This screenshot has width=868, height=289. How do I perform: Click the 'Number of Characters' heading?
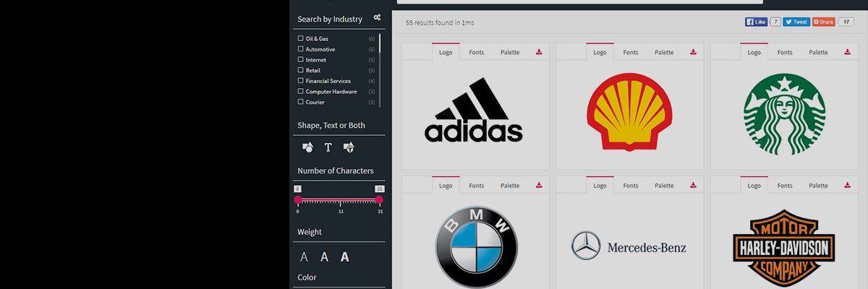tap(336, 171)
